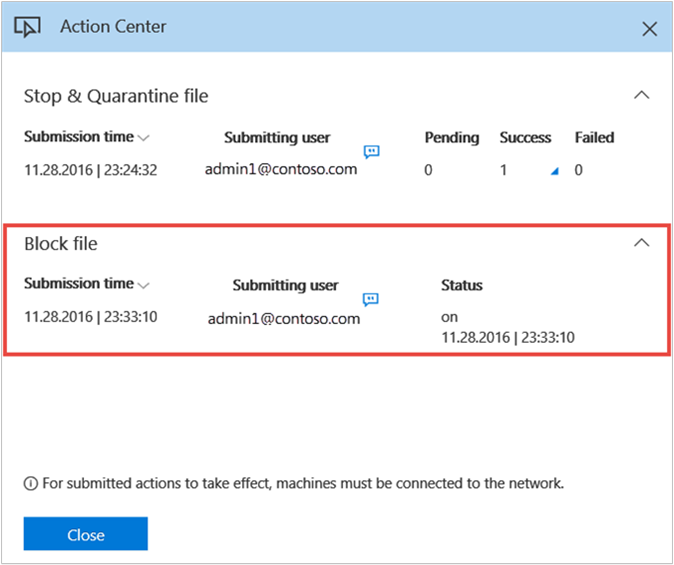Sort Stop & Quarantine by Submission time
674x565 pixels.
(x=143, y=138)
